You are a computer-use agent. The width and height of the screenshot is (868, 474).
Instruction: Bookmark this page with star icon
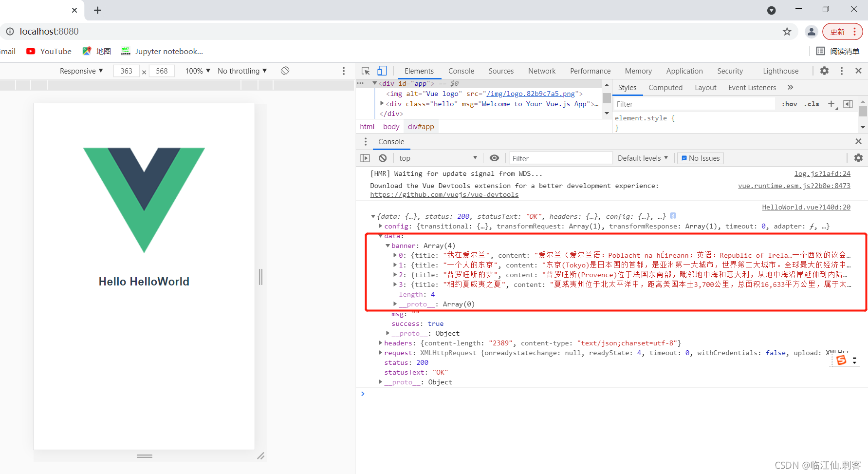[x=787, y=32]
